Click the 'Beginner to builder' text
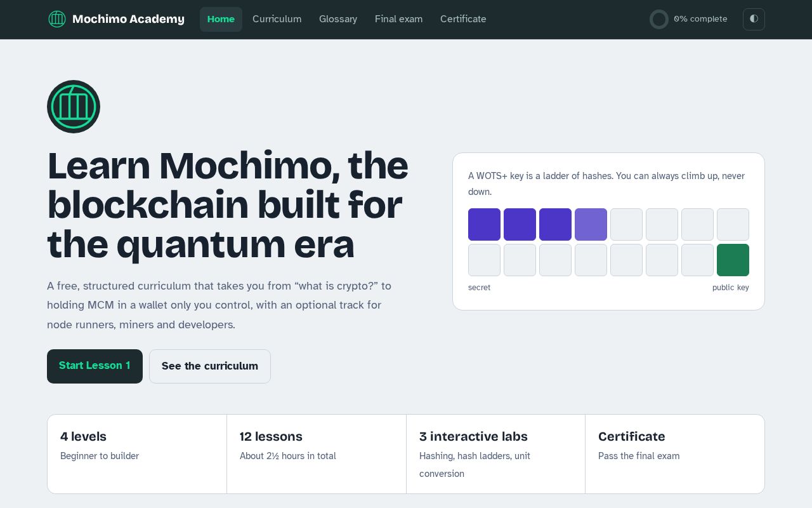812x508 pixels. point(100,456)
